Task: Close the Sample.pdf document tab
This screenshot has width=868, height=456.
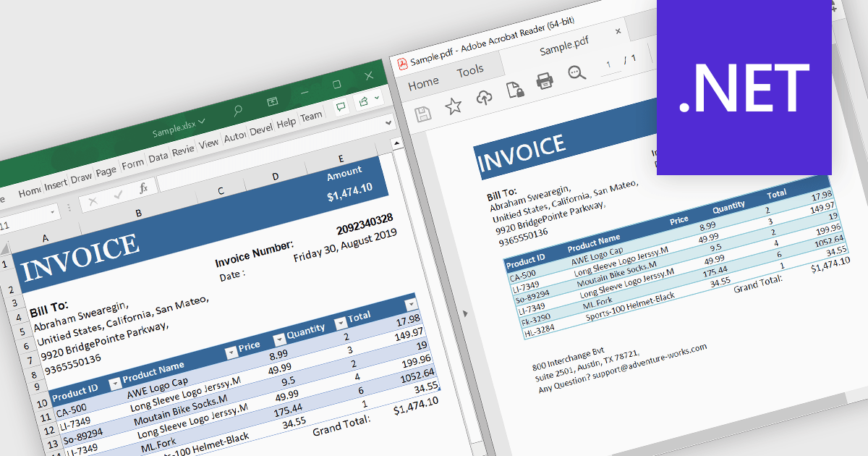Action: pyautogui.click(x=618, y=31)
